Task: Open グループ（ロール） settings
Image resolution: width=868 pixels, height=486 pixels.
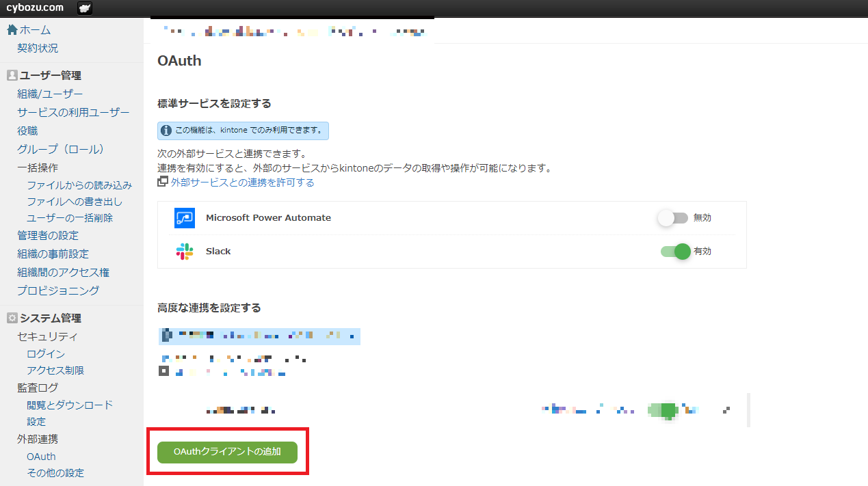Action: (x=61, y=149)
